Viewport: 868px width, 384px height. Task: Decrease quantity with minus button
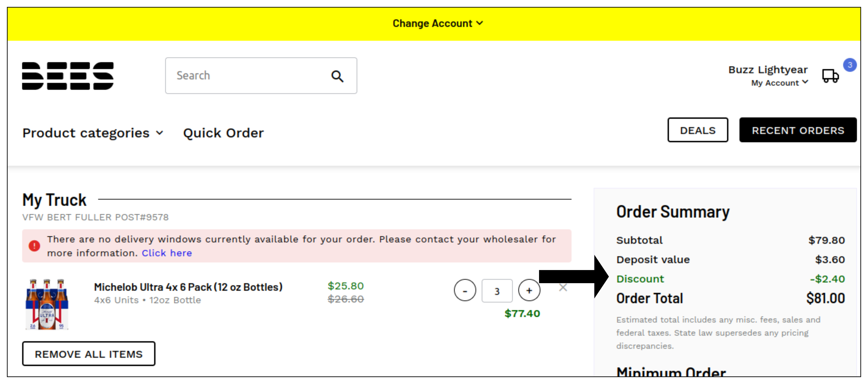coord(465,290)
